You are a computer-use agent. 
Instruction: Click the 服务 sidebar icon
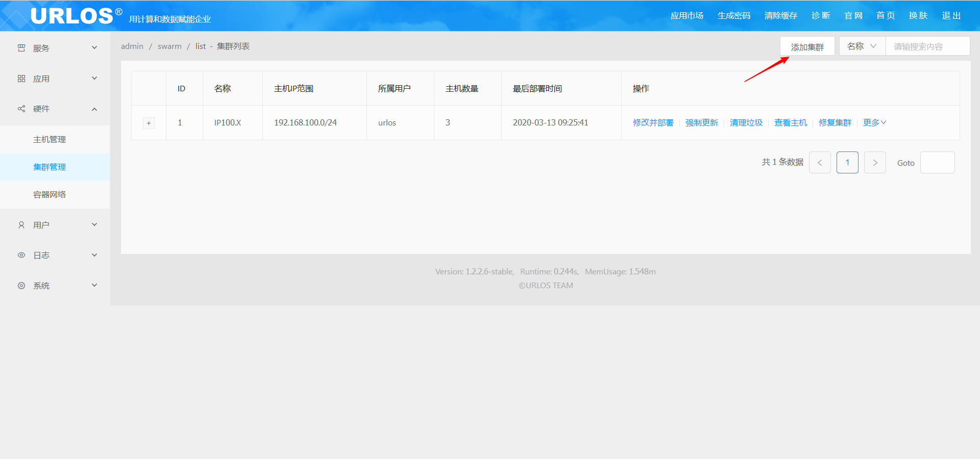pyautogui.click(x=21, y=48)
